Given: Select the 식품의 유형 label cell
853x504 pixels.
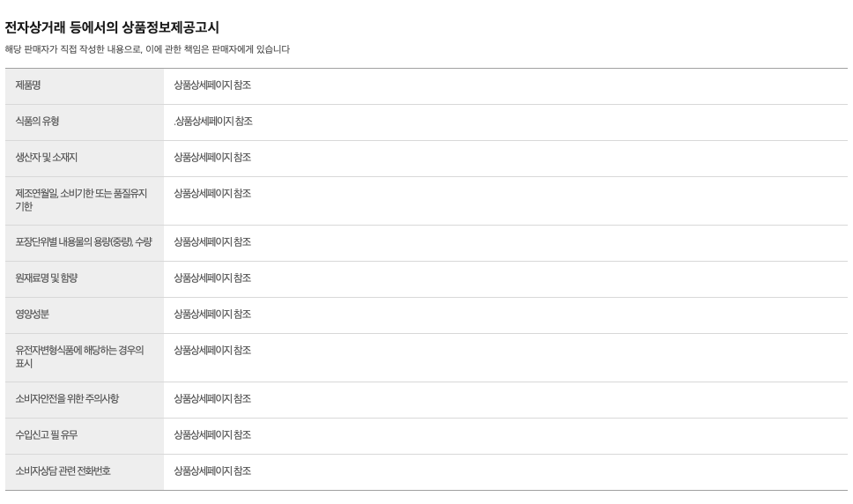Looking at the screenshot, I should (x=37, y=122).
